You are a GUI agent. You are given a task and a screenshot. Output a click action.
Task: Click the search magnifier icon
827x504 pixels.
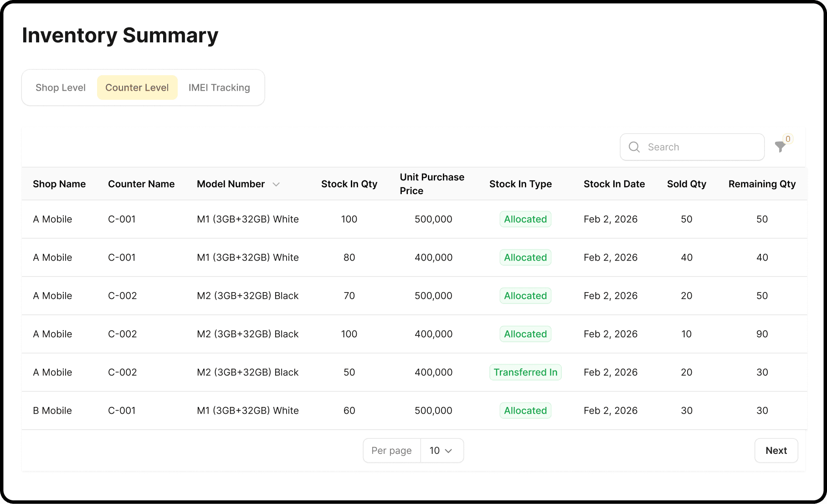click(634, 147)
